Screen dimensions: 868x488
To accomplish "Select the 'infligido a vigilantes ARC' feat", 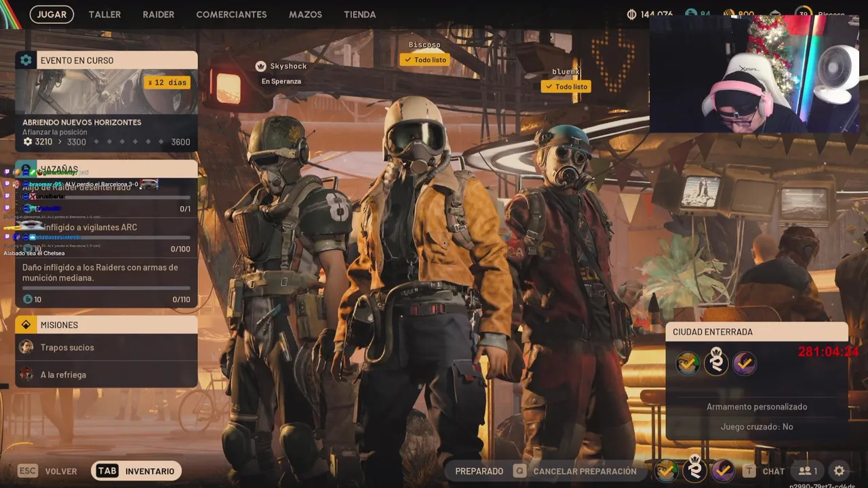I will 91,227.
